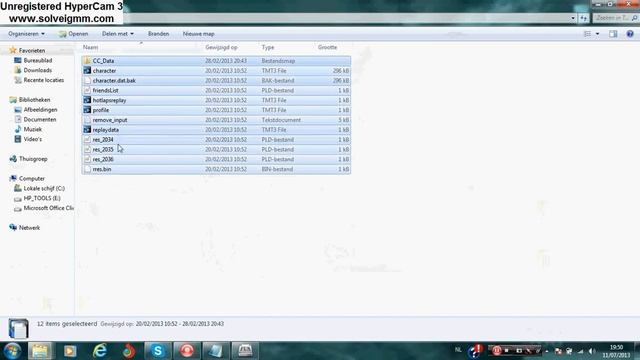Select the profile file icon
Image resolution: width=640 pixels, height=360 pixels.
(x=87, y=110)
